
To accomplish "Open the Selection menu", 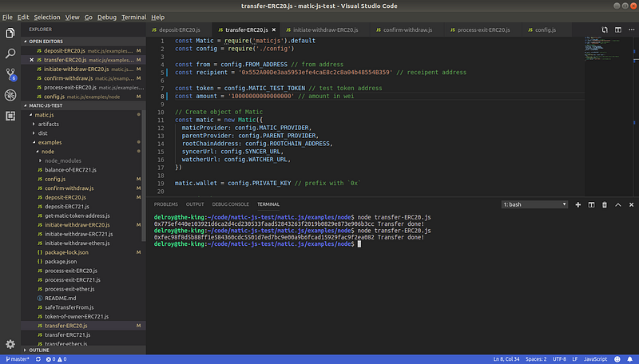I will [47, 17].
